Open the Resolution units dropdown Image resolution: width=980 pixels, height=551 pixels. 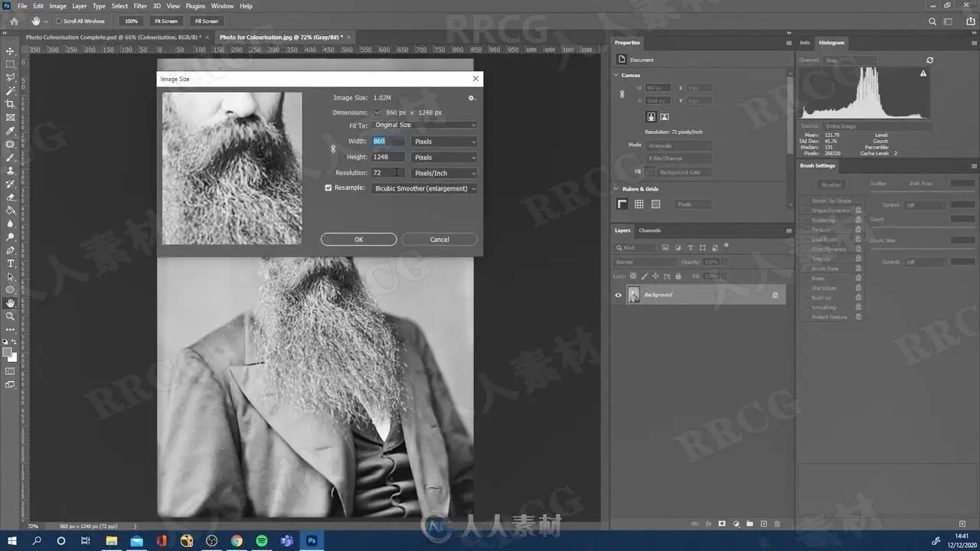[x=444, y=173]
